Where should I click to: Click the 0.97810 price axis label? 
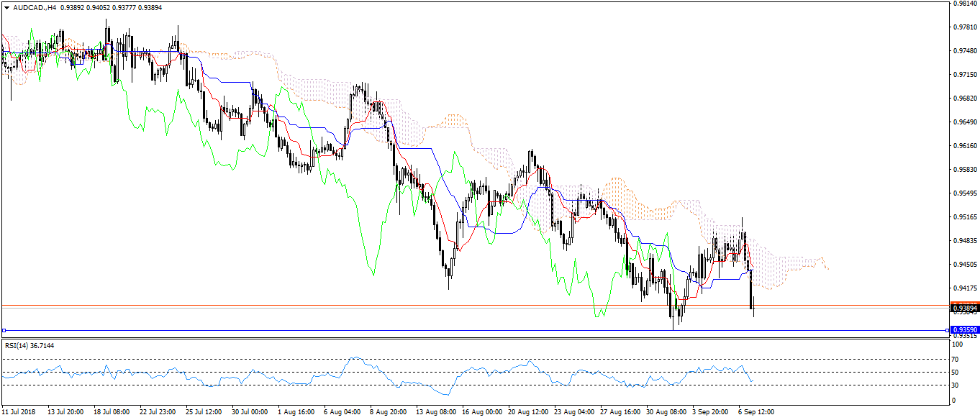964,27
